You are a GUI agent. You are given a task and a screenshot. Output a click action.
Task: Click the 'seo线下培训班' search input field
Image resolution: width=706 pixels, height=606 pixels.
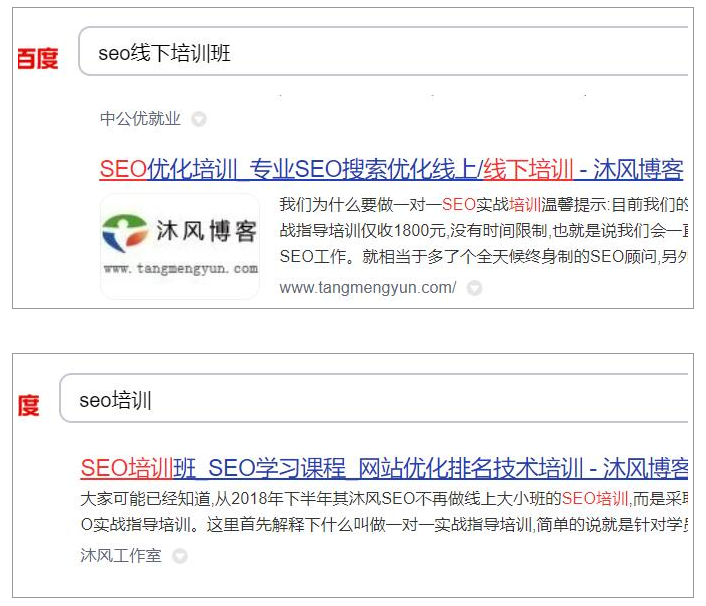coord(383,51)
